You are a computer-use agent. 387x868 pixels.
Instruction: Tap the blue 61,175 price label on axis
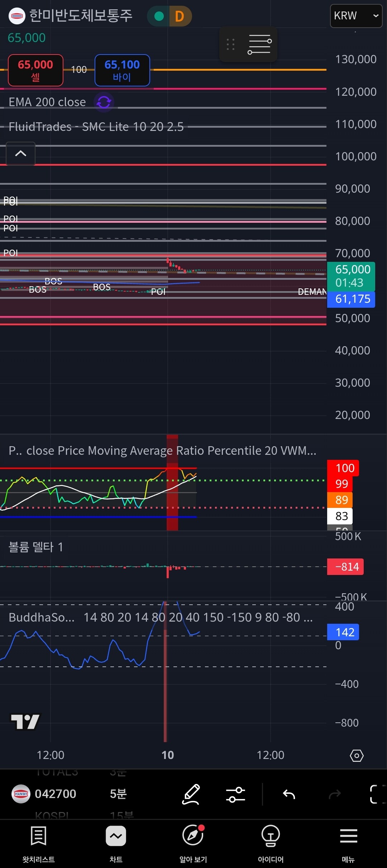351,299
